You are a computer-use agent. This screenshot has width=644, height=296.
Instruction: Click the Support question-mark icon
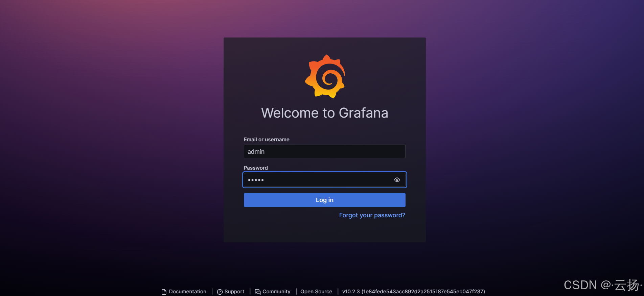(x=220, y=292)
